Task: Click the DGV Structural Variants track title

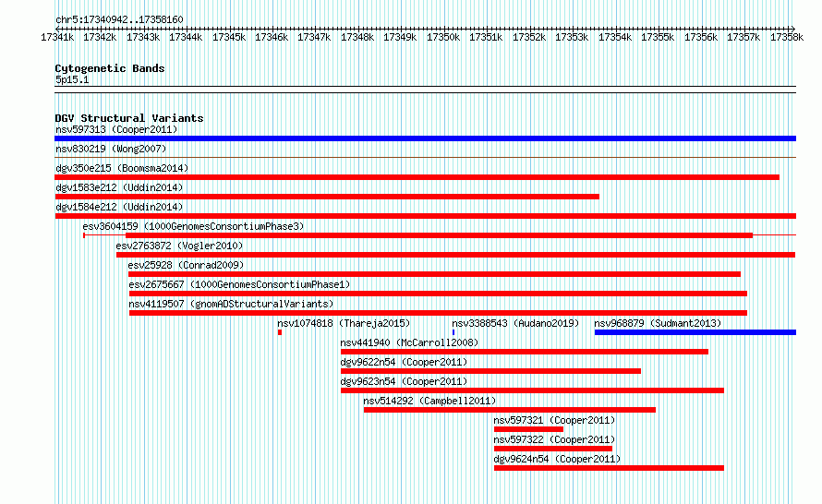Action: (129, 118)
